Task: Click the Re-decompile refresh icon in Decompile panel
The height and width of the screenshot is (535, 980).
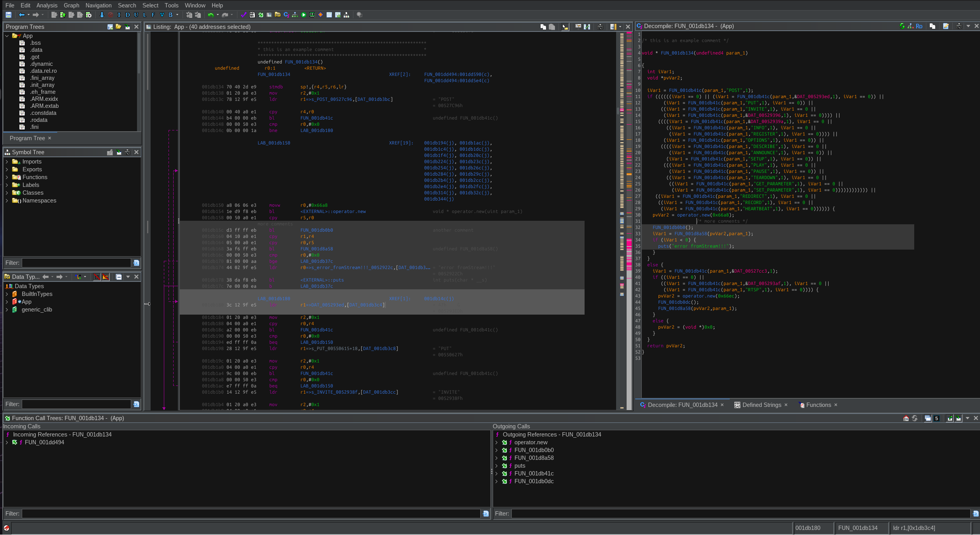Action: pos(902,26)
